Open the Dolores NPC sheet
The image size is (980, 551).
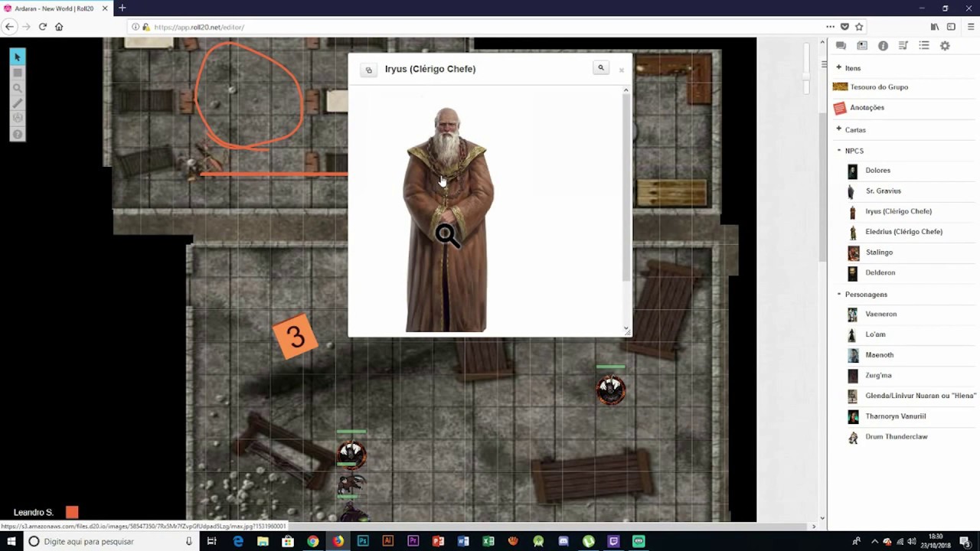(877, 171)
